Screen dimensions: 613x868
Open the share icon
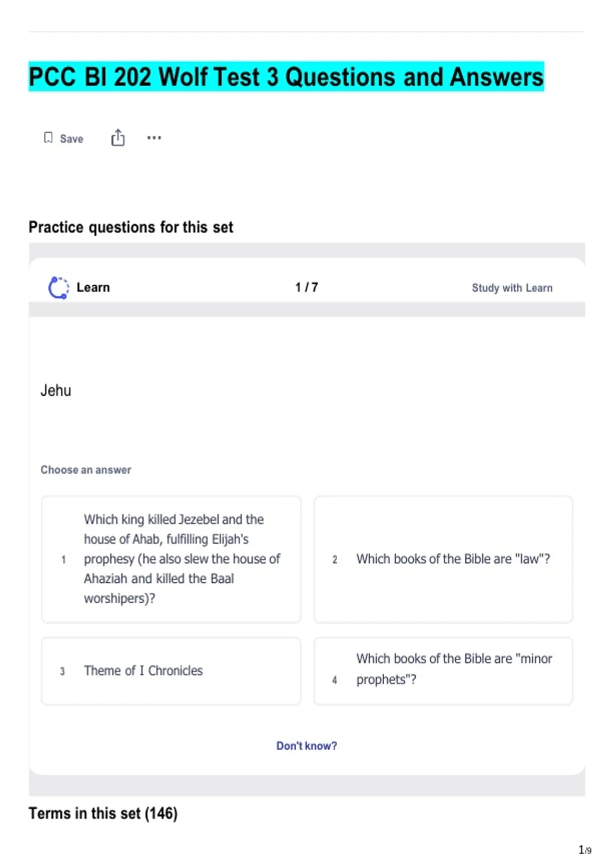pyautogui.click(x=118, y=137)
